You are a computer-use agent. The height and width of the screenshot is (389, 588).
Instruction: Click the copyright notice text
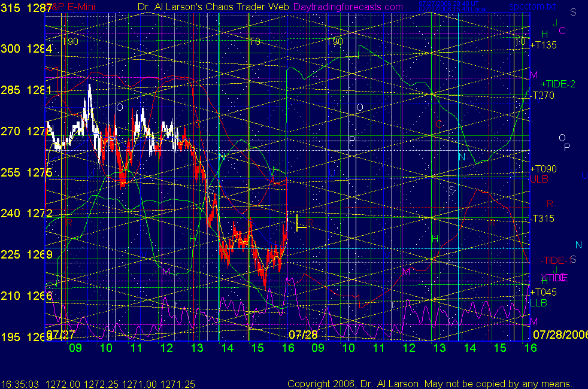tap(430, 384)
